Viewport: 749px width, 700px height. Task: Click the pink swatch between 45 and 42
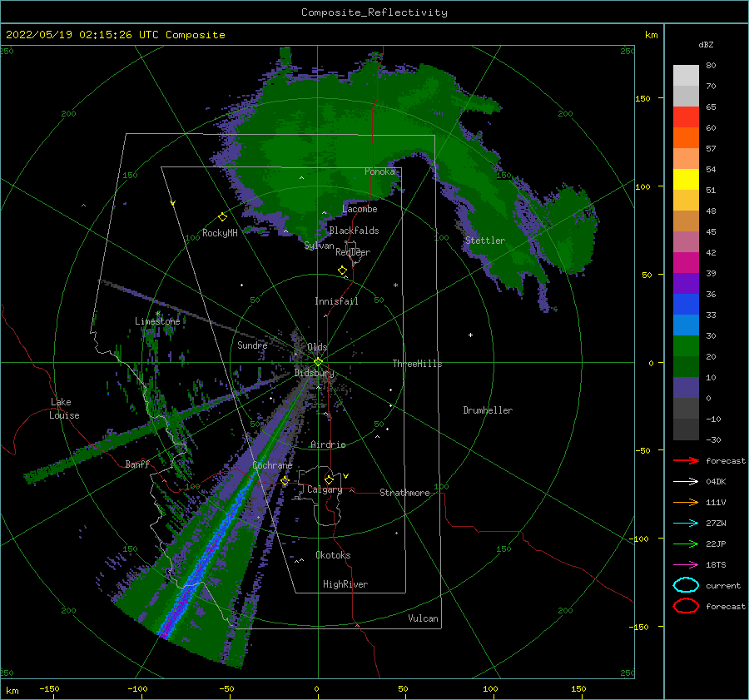[686, 242]
